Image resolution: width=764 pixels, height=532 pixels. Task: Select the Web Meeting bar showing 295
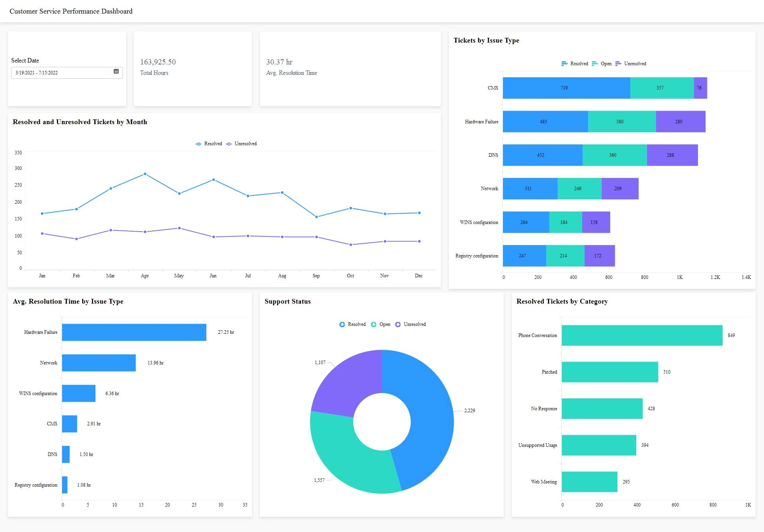590,482
